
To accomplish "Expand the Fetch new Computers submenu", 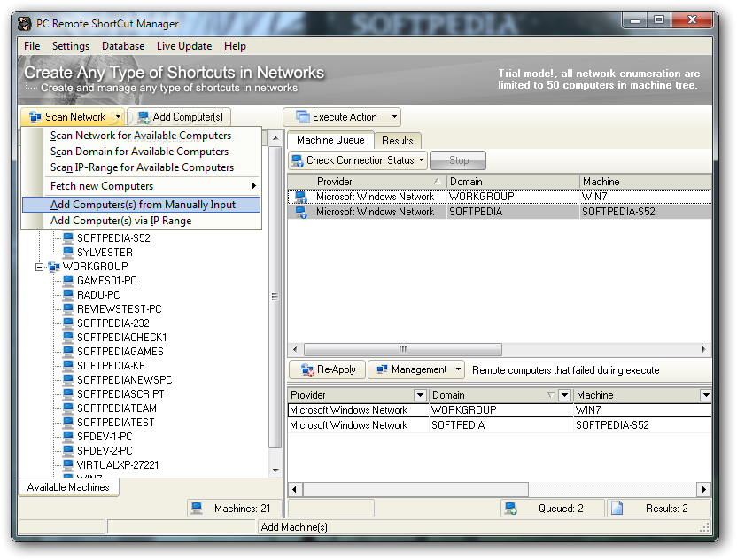I will [254, 186].
